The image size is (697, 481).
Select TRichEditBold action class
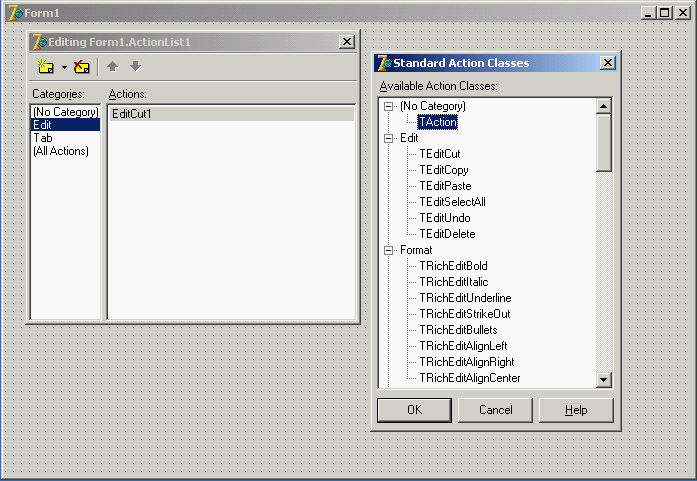tap(453, 266)
